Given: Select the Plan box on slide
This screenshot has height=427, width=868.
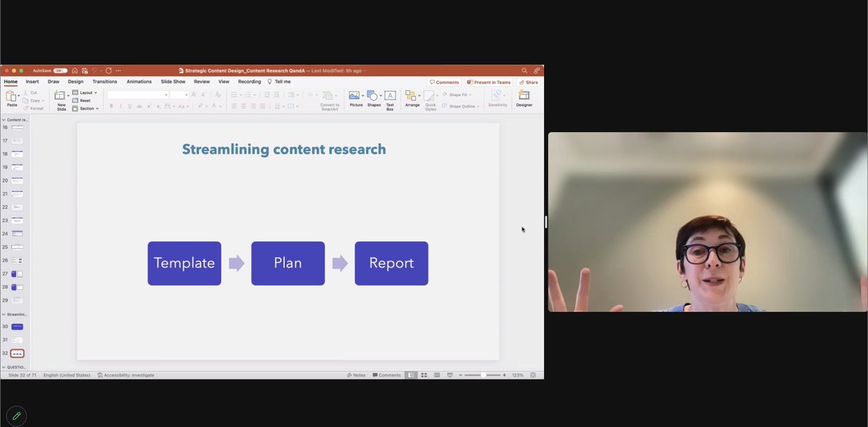Looking at the screenshot, I should pos(288,263).
